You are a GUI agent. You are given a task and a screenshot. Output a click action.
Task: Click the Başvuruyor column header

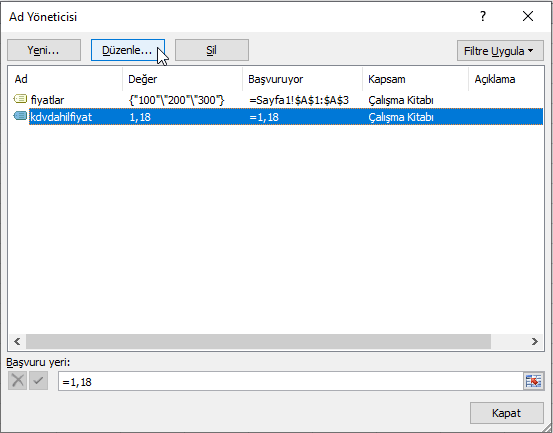click(302, 79)
